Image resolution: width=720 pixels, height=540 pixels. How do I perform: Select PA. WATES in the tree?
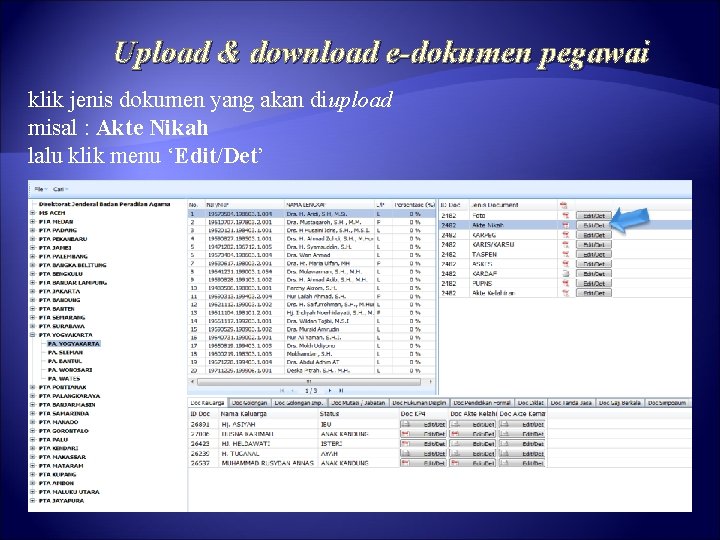(64, 379)
